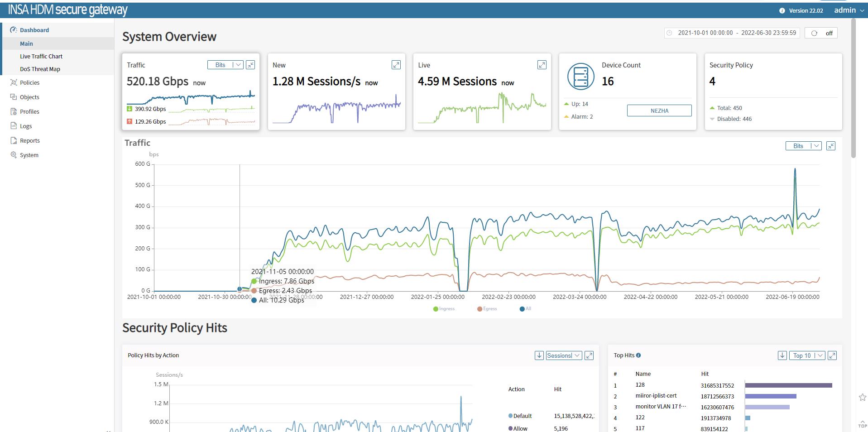Collapse the Traffic card expand icon
868x432 pixels.
point(250,65)
